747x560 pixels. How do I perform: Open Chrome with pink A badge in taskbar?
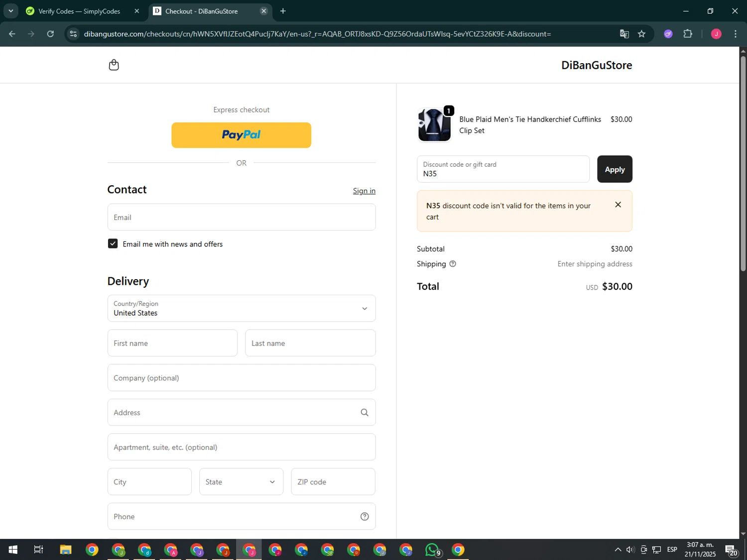(x=171, y=550)
